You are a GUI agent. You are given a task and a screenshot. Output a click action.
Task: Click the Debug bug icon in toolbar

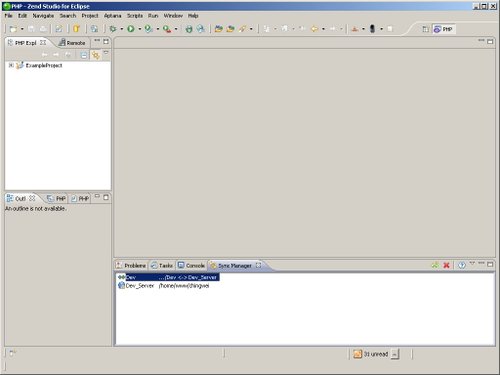point(113,29)
